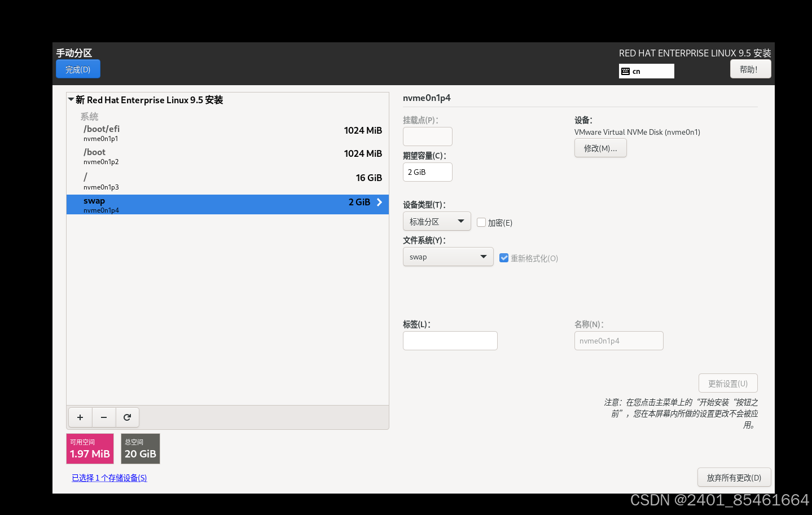Open the 已选择 1 个存储设备(S) link

[109, 478]
